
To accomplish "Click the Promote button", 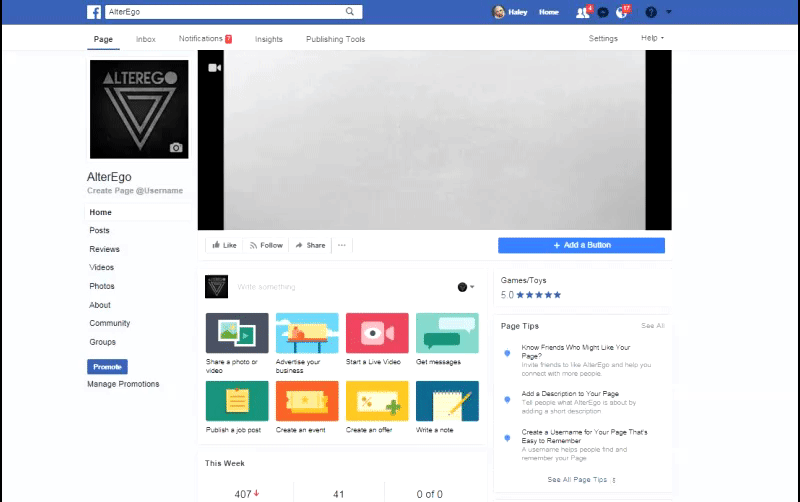I will pyautogui.click(x=107, y=367).
